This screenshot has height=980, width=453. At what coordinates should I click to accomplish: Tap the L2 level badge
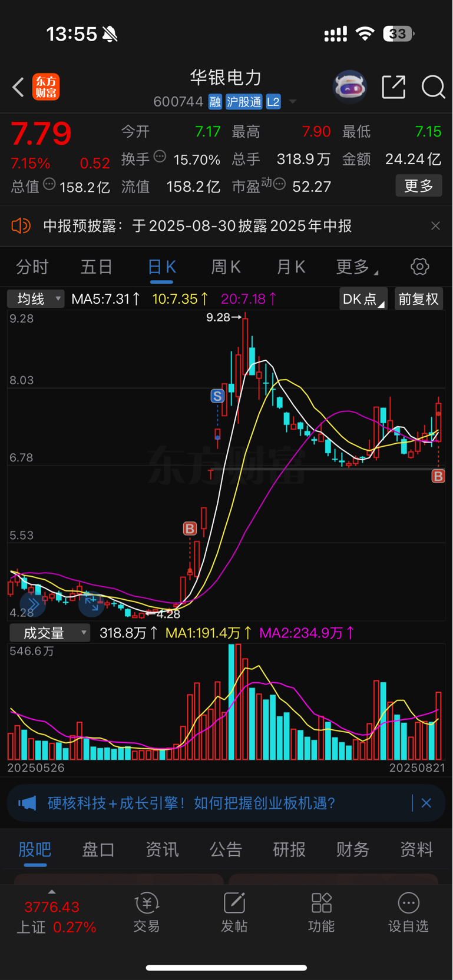[x=273, y=102]
